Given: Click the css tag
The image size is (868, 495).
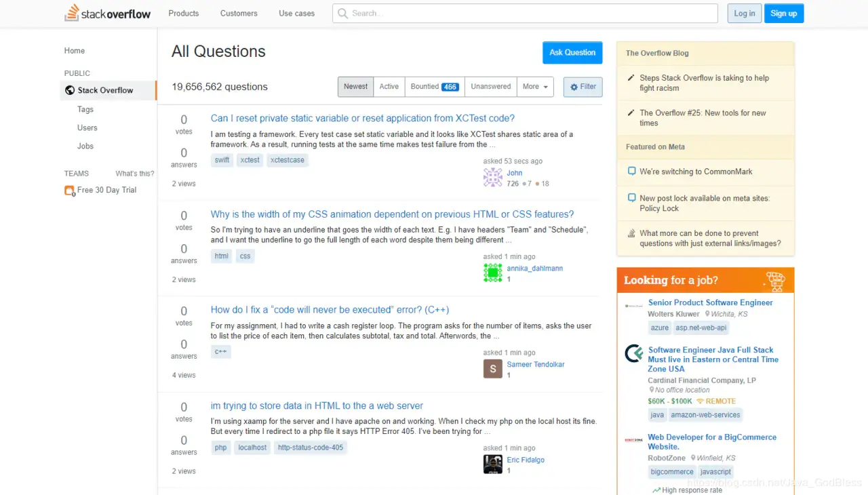Looking at the screenshot, I should 245,256.
